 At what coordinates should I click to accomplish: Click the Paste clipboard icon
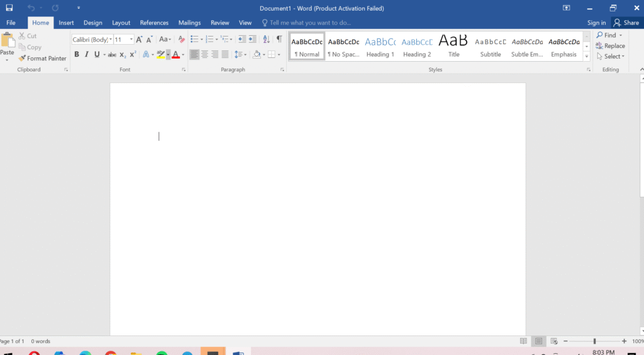coord(8,41)
